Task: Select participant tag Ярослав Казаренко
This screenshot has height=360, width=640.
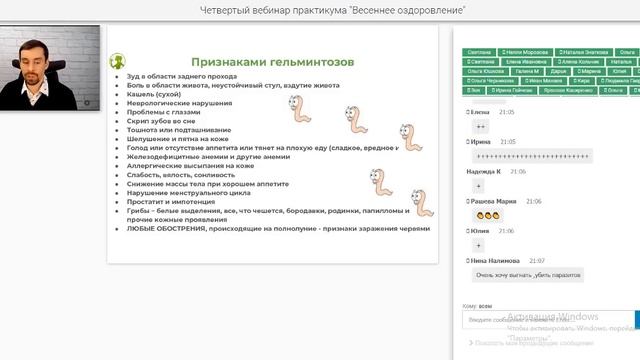Action: pos(568,90)
